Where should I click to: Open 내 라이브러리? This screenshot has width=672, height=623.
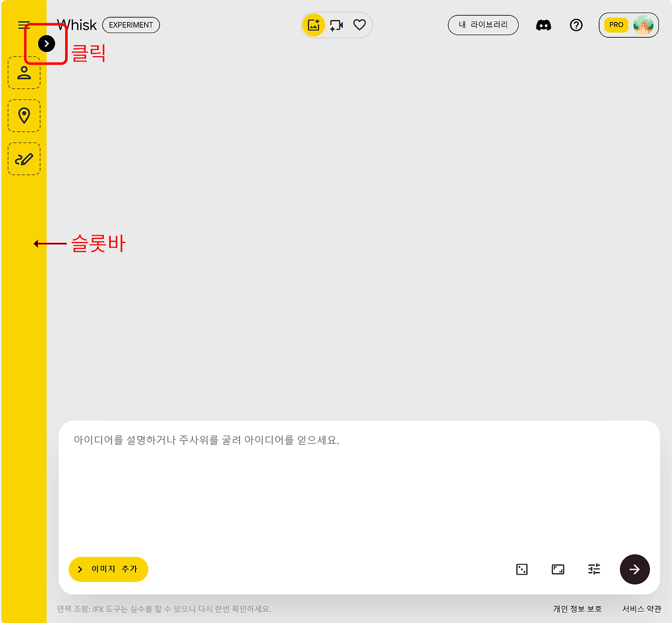(483, 25)
